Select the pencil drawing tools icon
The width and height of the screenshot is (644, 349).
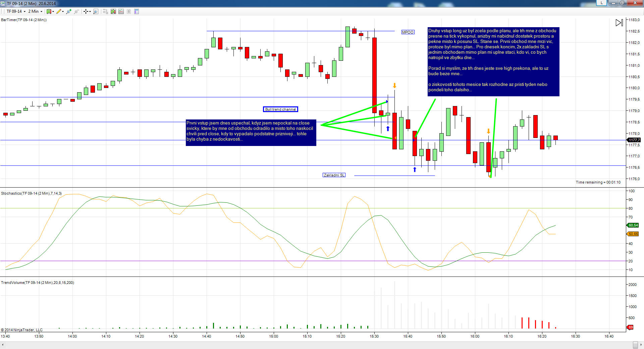click(59, 11)
